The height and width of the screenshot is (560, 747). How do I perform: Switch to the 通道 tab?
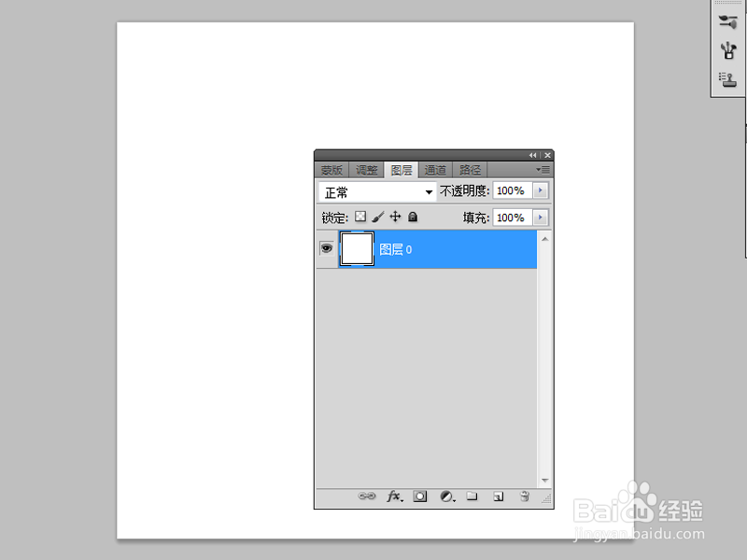pos(435,170)
